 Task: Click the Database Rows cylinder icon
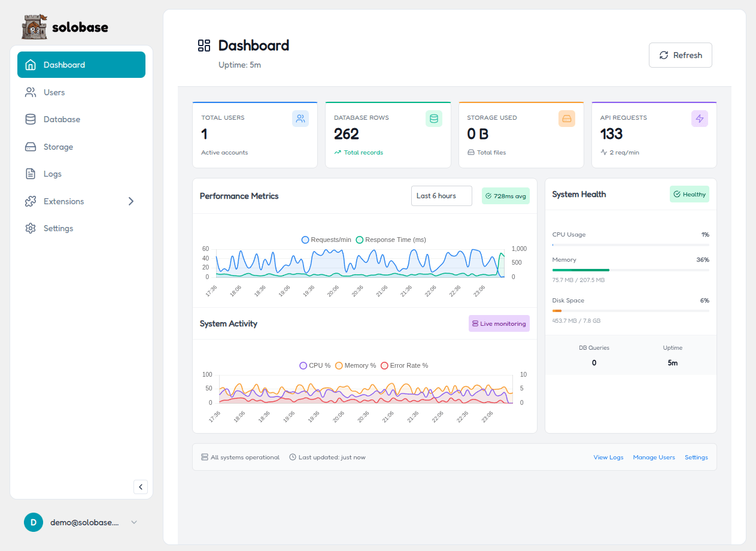click(433, 119)
